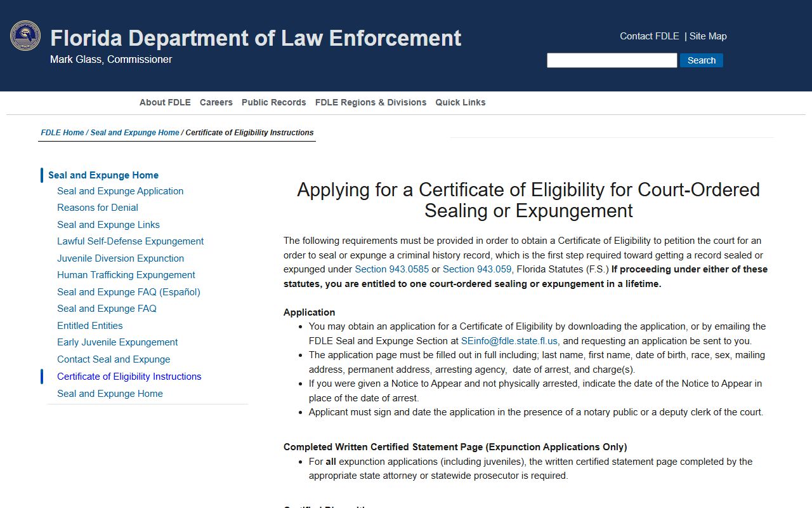Open the English Seal and Expunge FAQ
This screenshot has height=508, width=812.
pos(107,309)
